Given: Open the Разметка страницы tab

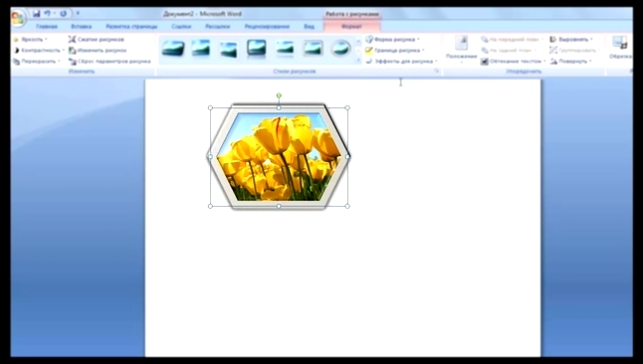Looking at the screenshot, I should (x=131, y=27).
